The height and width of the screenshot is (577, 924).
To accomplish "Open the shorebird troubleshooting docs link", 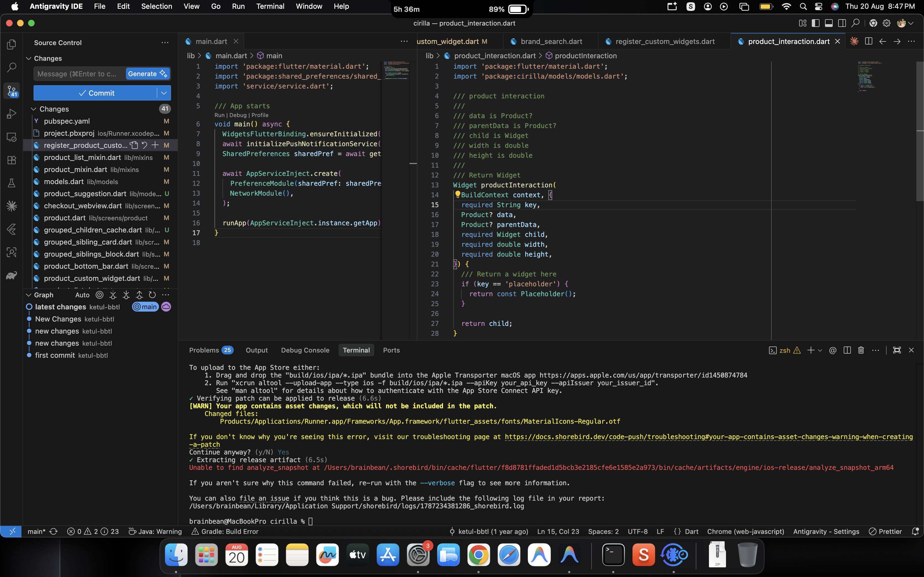I will click(x=708, y=437).
